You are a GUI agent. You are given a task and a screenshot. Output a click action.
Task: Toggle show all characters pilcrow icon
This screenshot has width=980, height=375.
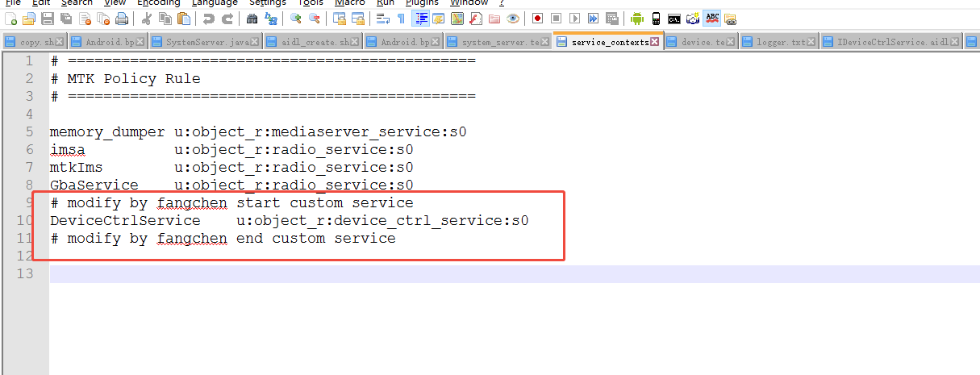[401, 18]
